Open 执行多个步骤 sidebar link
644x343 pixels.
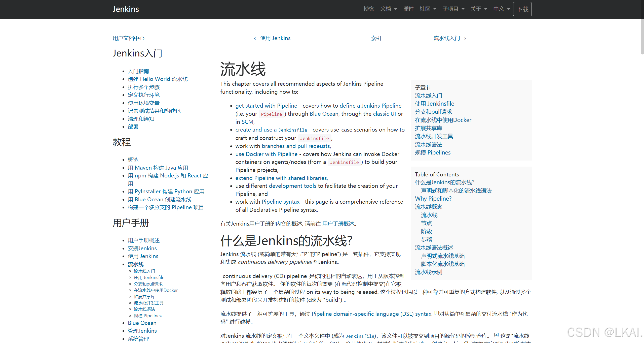pos(143,87)
